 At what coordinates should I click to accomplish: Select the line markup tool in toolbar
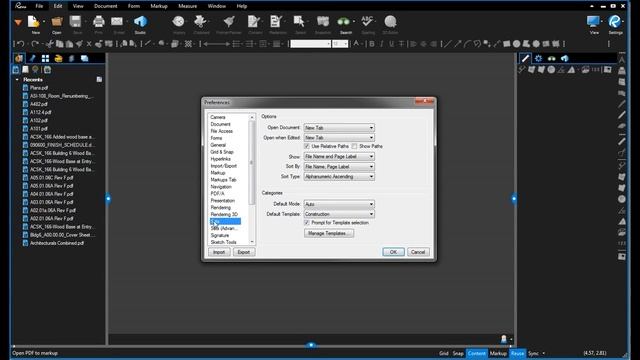pyautogui.click(x=447, y=44)
